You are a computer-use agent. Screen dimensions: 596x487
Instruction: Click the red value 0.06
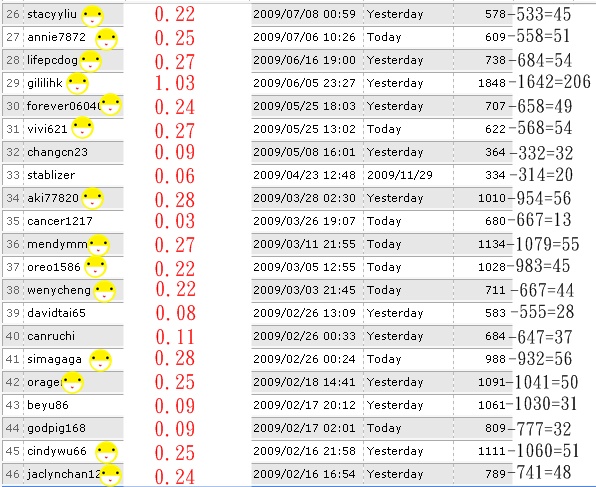pos(175,176)
